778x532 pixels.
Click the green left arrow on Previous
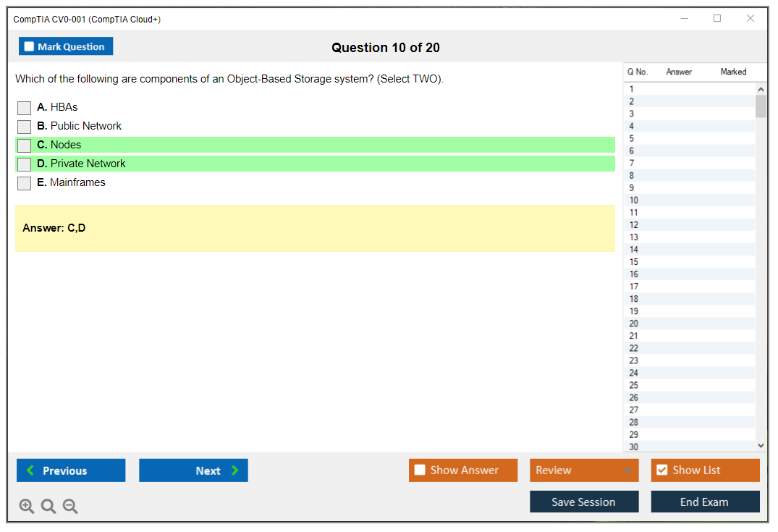(x=30, y=470)
